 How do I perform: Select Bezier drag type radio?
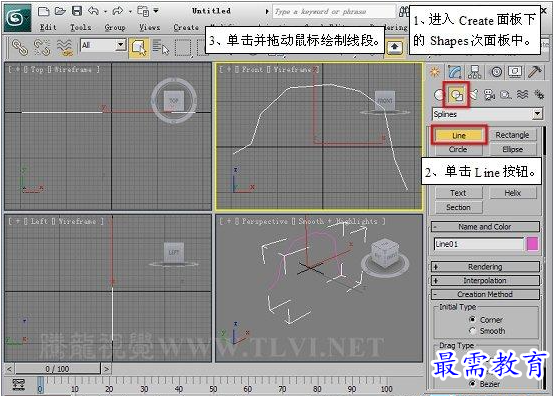coord(472,384)
